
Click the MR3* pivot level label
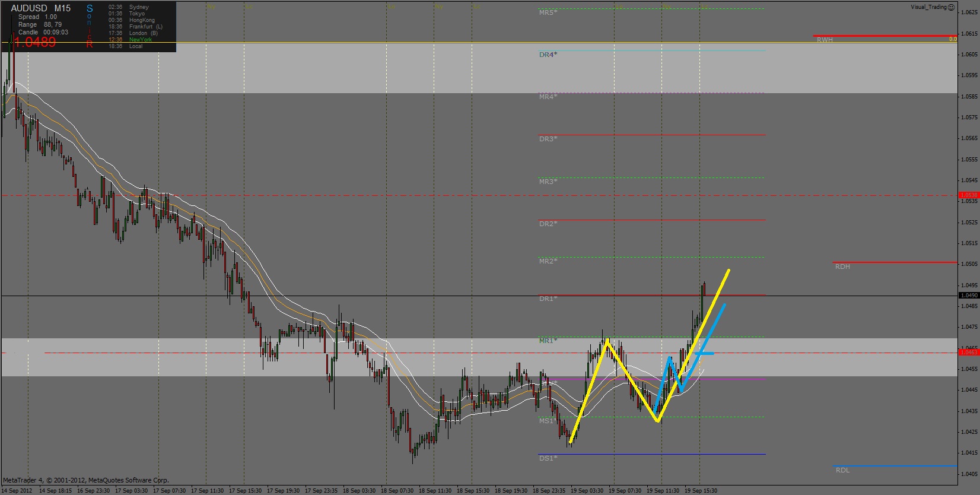pos(548,182)
